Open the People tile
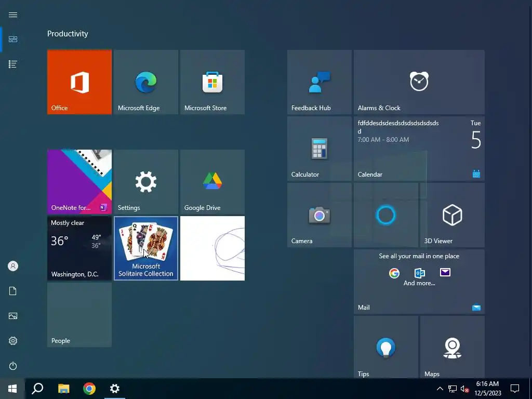 (79, 315)
